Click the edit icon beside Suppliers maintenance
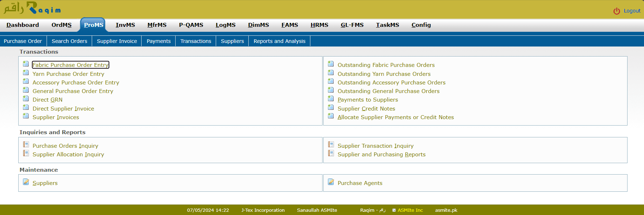Viewport: 644px width, 215px height. (26, 182)
